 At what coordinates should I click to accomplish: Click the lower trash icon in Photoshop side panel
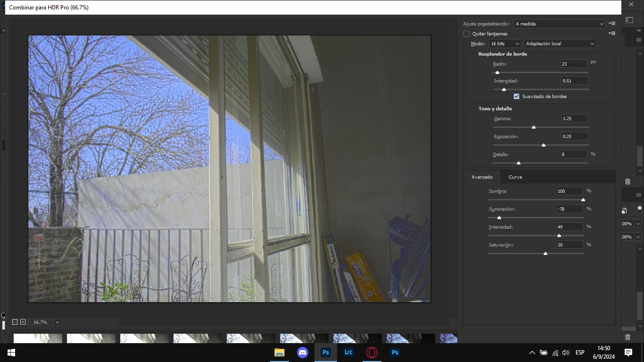point(627,337)
